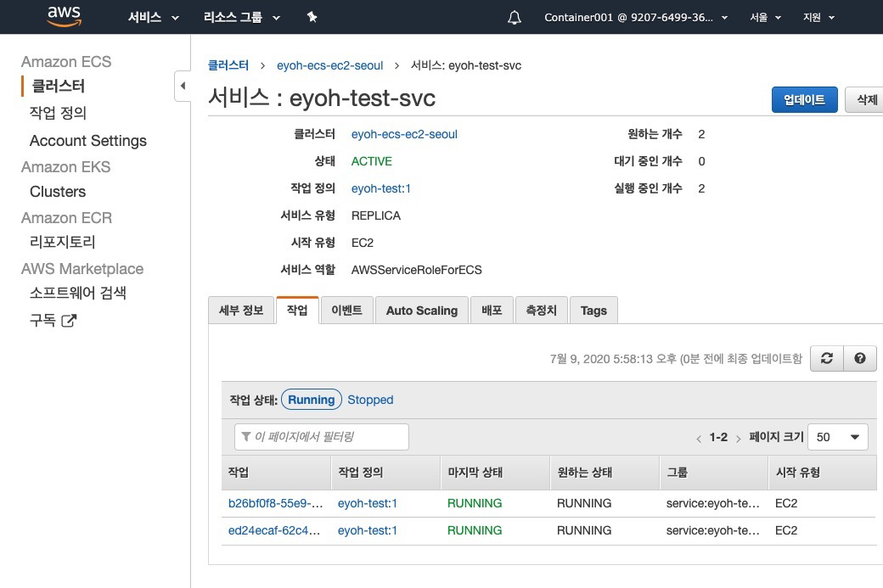This screenshot has height=588, width=883.
Task: Open the AWS home logo
Action: 65,17
